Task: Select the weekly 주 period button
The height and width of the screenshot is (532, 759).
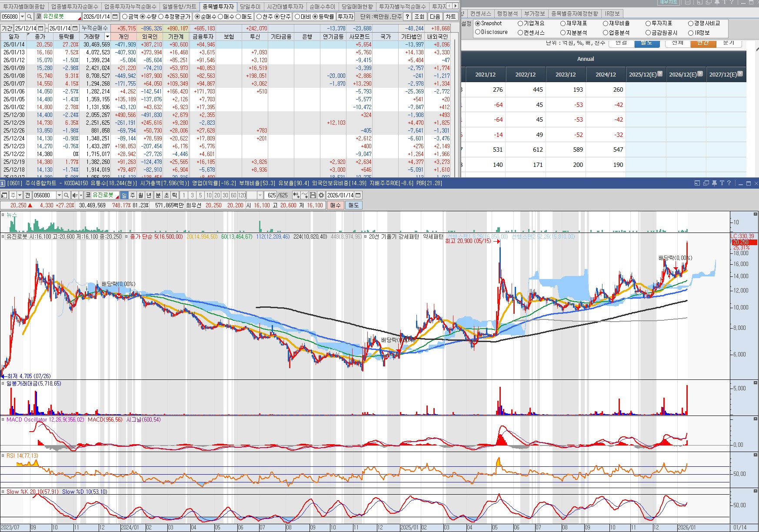Action: (133, 195)
